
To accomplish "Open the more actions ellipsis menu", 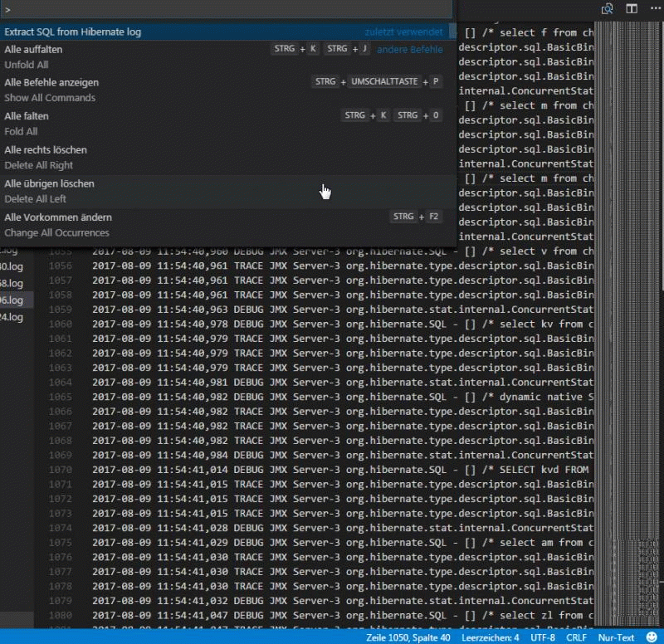I will (x=653, y=9).
